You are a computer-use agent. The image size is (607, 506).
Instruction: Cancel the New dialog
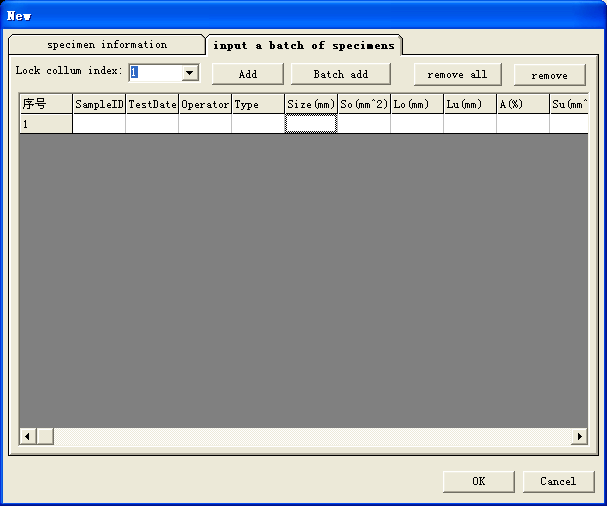pos(558,481)
